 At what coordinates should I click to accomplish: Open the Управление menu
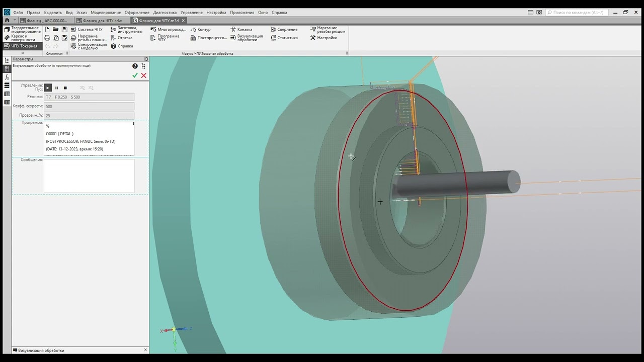coord(191,12)
